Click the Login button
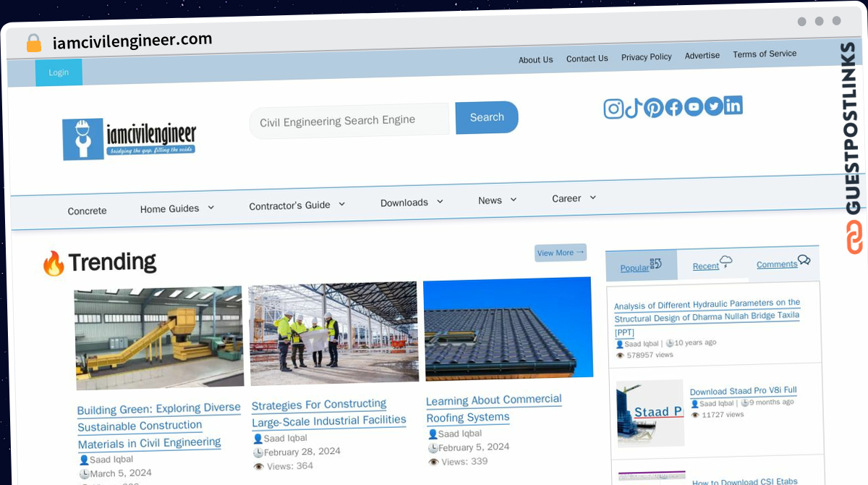The image size is (868, 485). (x=59, y=72)
